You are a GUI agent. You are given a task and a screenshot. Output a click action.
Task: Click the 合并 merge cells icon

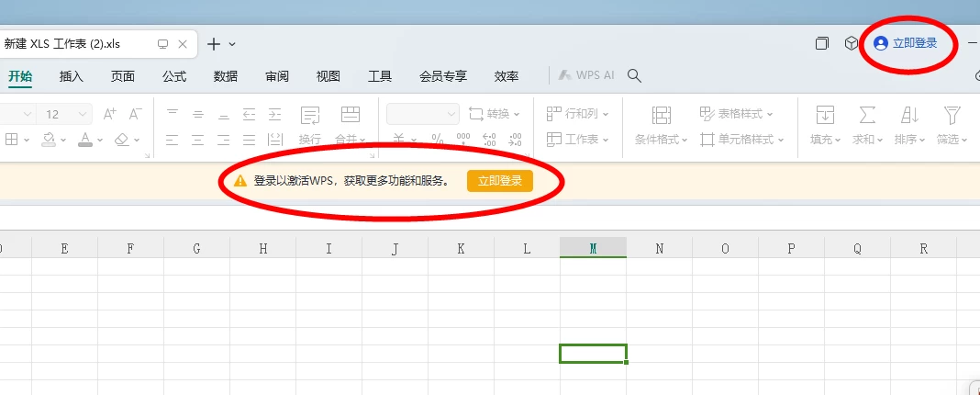350,115
